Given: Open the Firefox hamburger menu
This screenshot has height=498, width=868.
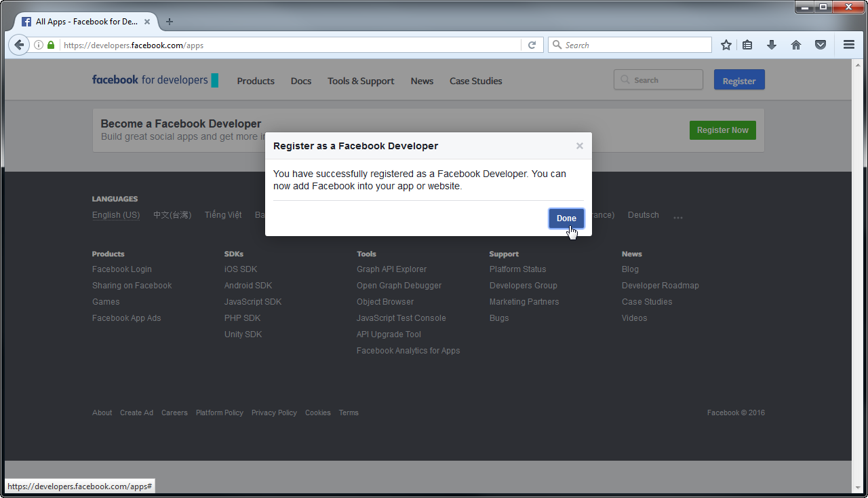Looking at the screenshot, I should (849, 45).
